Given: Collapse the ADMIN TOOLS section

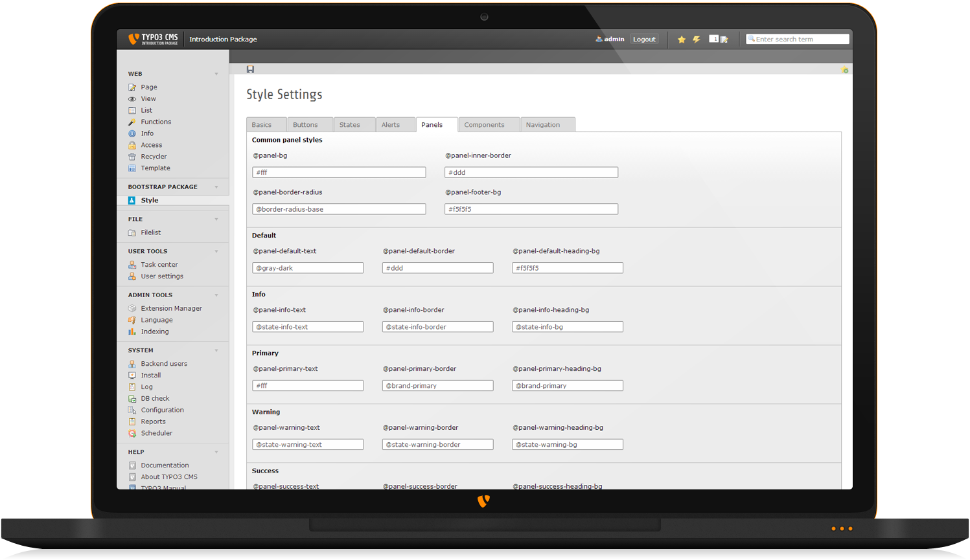Looking at the screenshot, I should [x=216, y=295].
